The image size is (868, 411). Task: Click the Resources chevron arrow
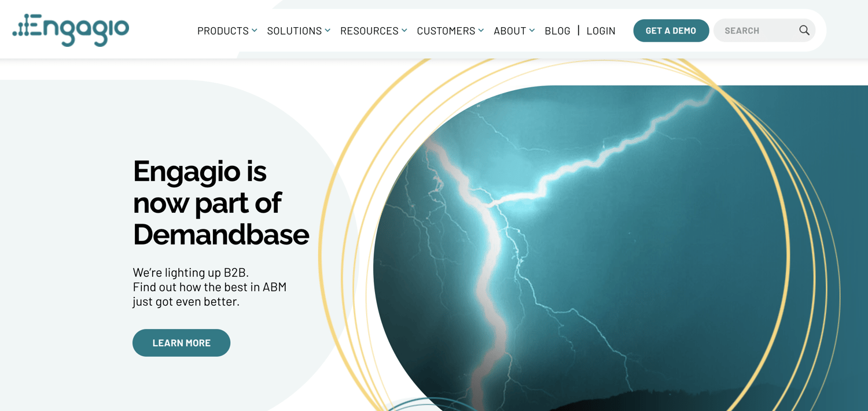(404, 31)
